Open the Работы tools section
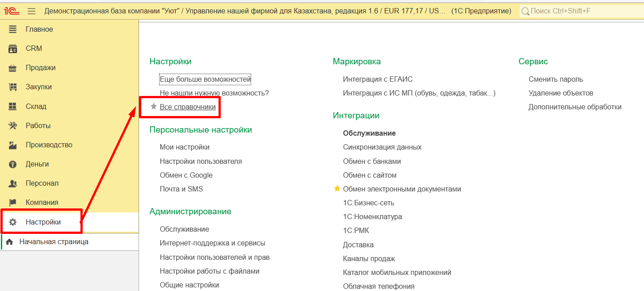 coord(38,125)
